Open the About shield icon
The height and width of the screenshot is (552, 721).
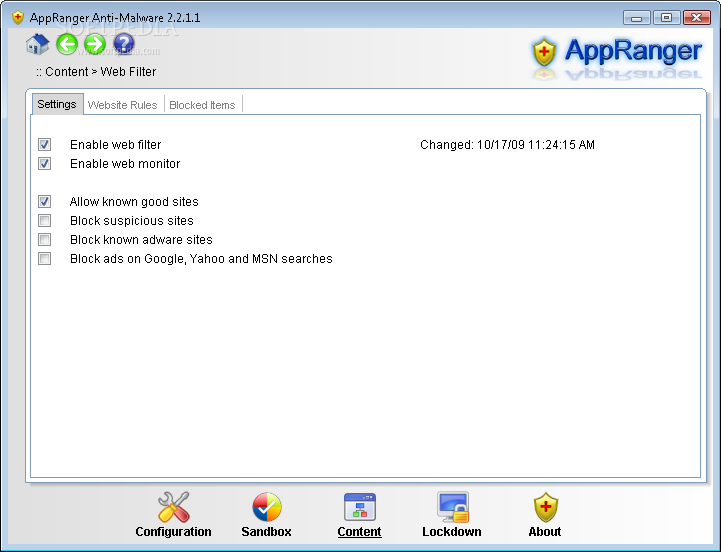(545, 507)
